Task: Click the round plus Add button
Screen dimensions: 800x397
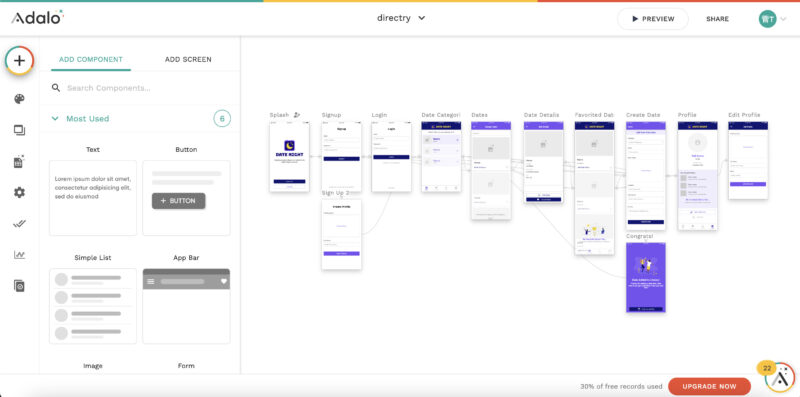Action: click(19, 61)
